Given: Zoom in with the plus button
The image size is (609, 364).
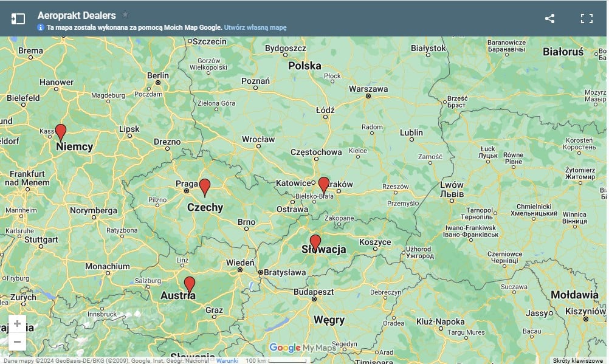Looking at the screenshot, I should click(17, 324).
